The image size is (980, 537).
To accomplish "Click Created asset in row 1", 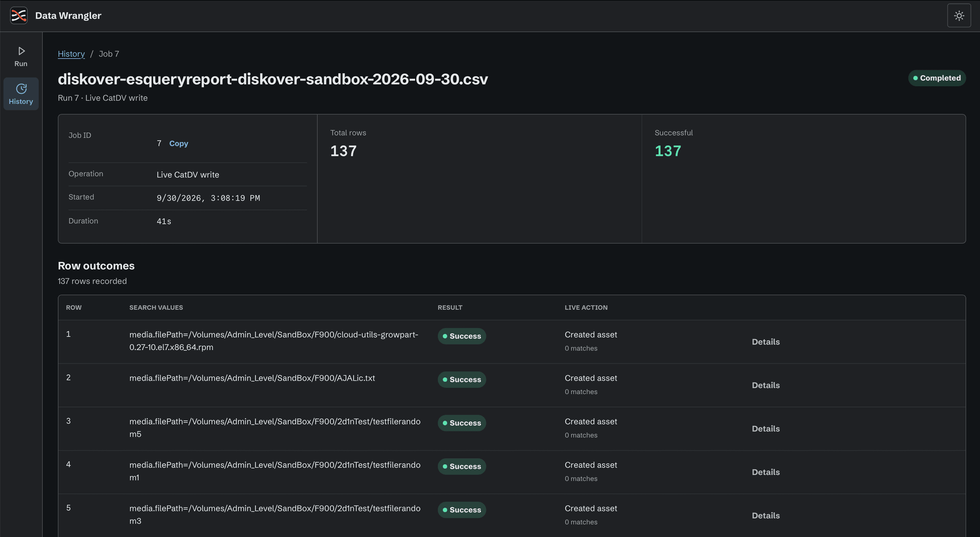I will coord(591,335).
